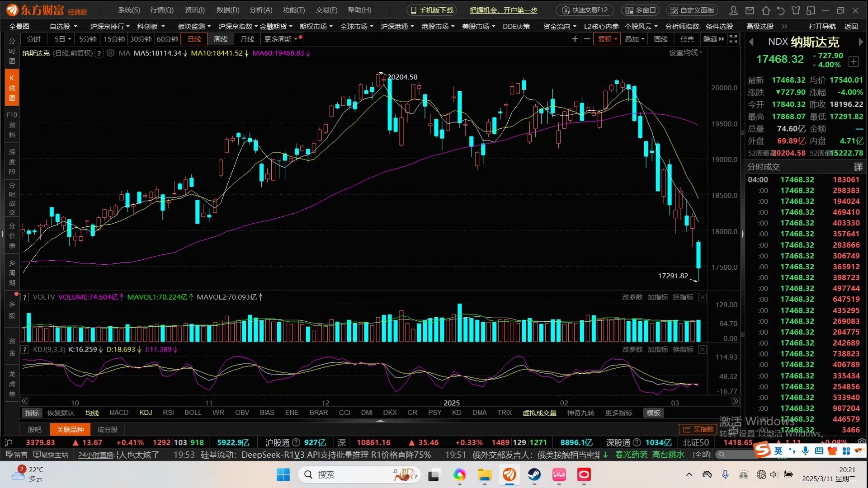
Task: Click the fullscreen chart expand icon
Action: point(733,39)
